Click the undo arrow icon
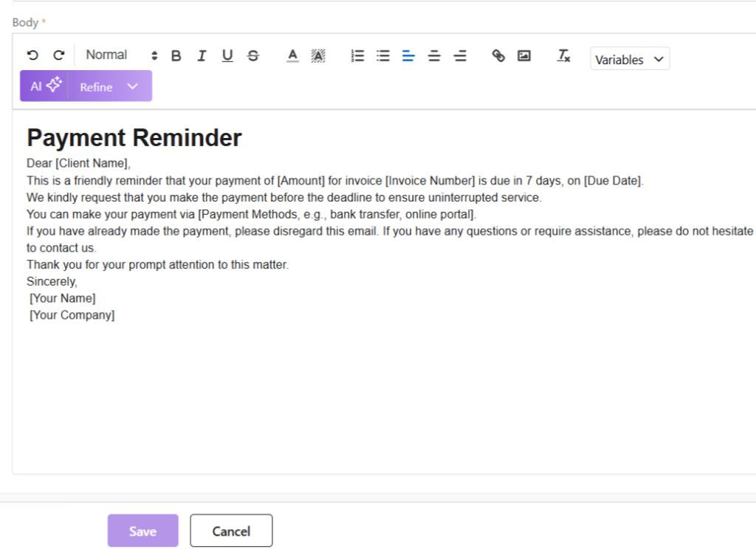Viewport: 756px width, 549px height. coord(32,55)
